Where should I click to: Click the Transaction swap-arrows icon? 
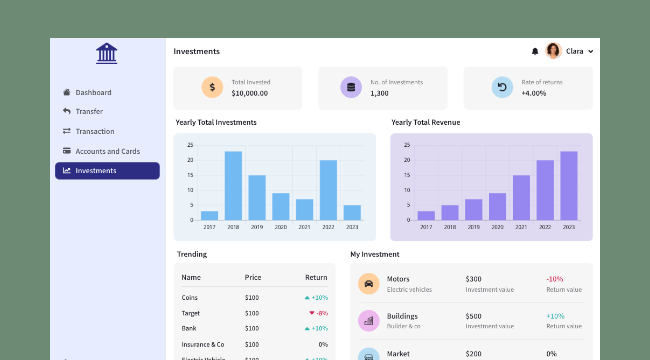pos(67,131)
